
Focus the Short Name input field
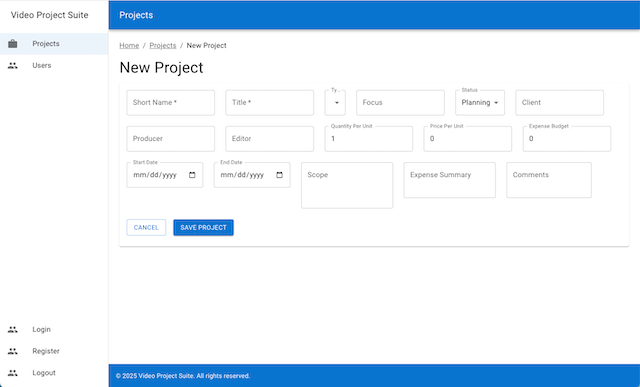(171, 103)
